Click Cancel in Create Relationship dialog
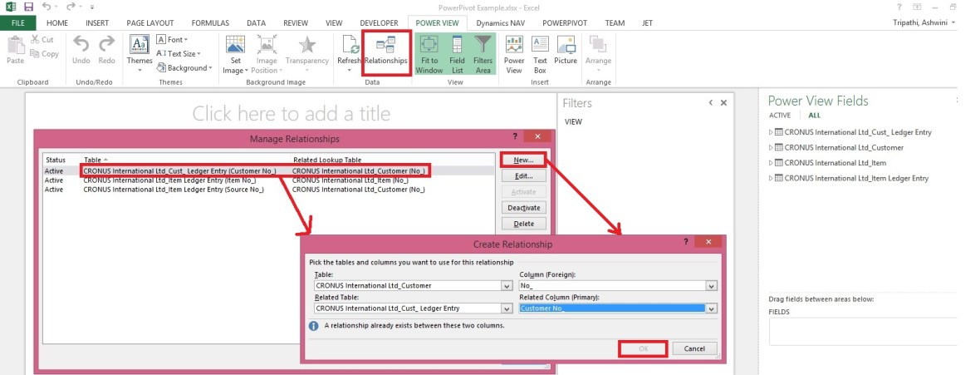The width and height of the screenshot is (980, 375). [694, 348]
